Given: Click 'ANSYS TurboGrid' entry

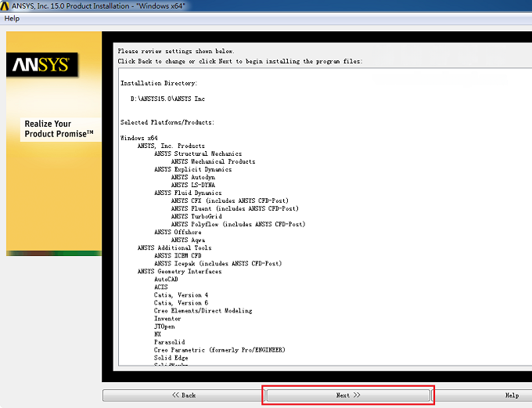Looking at the screenshot, I should (196, 216).
